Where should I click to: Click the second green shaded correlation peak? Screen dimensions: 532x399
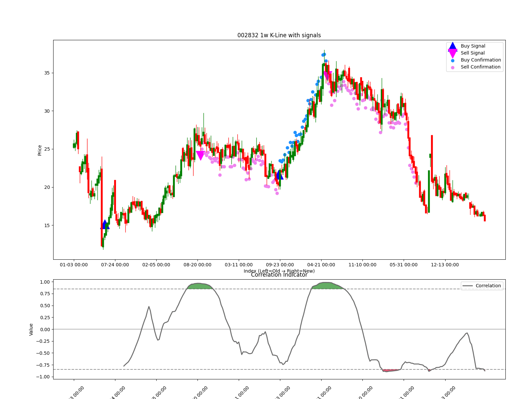[x=327, y=286]
